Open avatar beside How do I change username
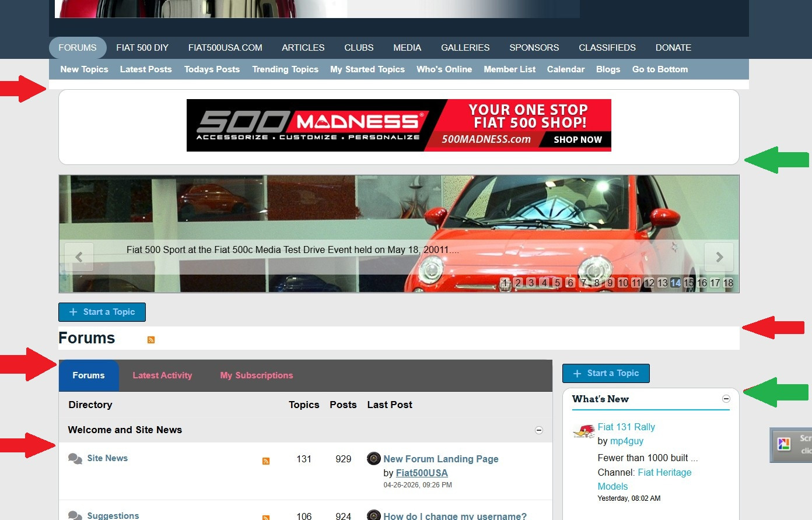812x520 pixels. click(374, 515)
